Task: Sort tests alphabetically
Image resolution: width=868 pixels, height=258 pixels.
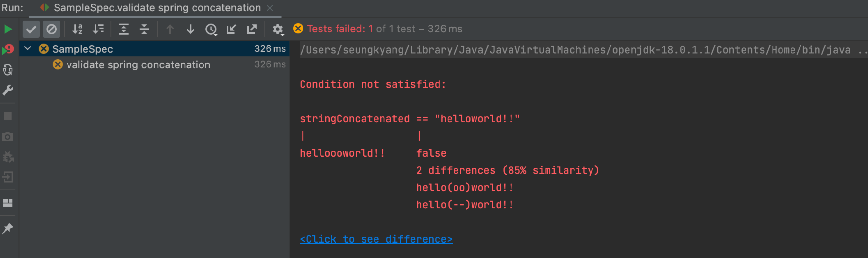Action: [77, 29]
